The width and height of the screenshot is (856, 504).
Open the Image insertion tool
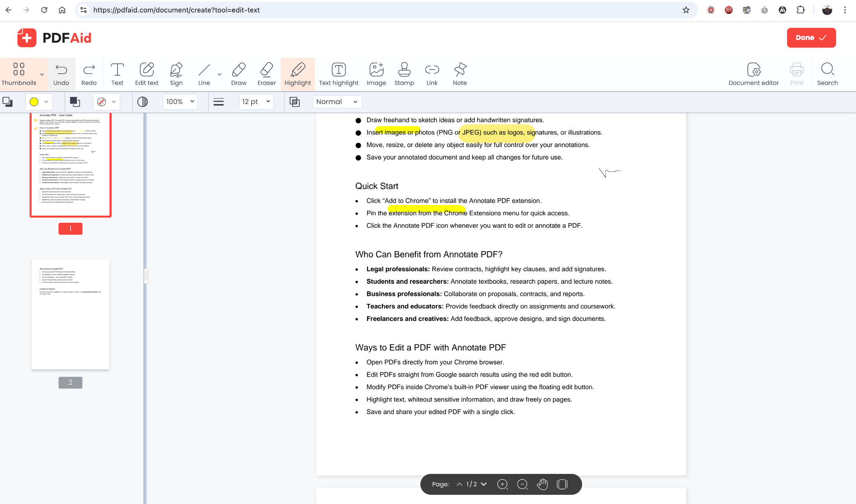click(x=376, y=74)
